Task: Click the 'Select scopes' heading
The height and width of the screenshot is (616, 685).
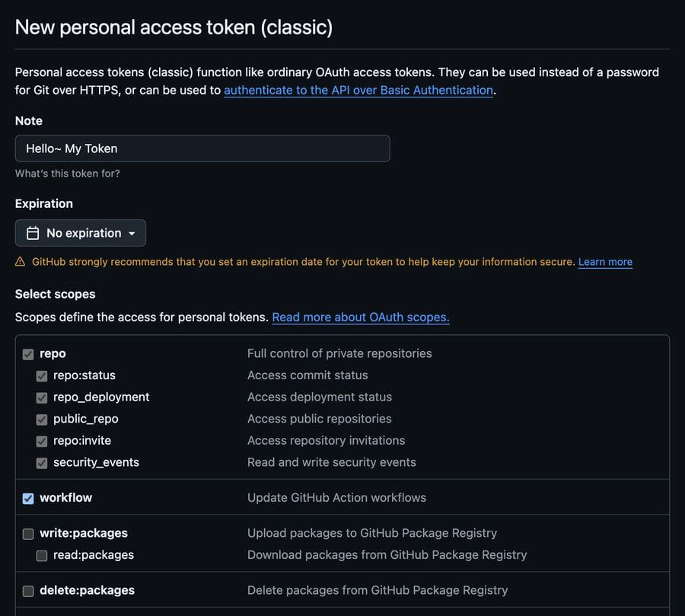Action: coord(55,294)
